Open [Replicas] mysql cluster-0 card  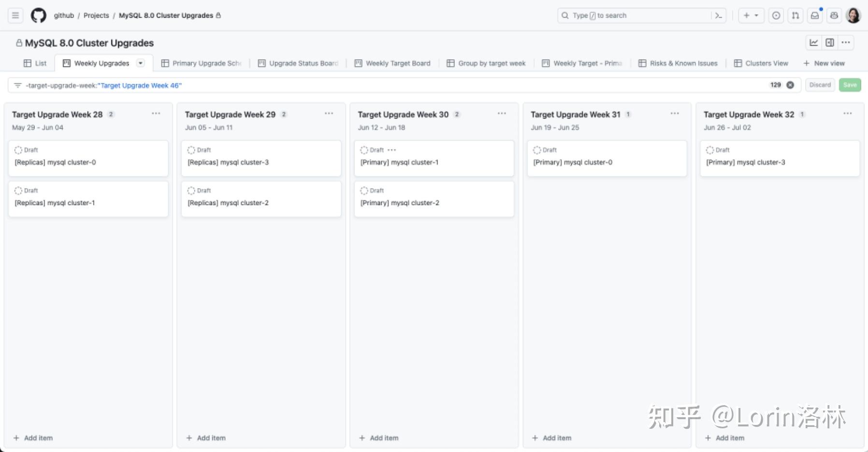pyautogui.click(x=88, y=158)
